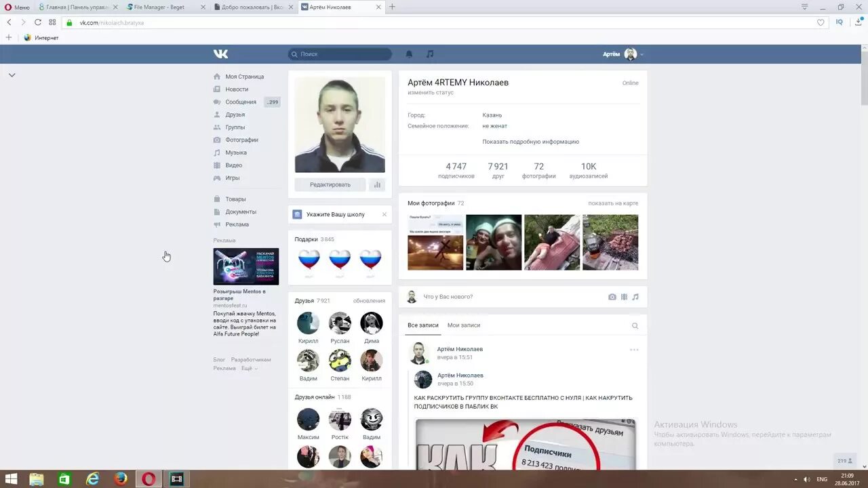Launch Firefox from the taskbar
The width and height of the screenshot is (868, 488).
pyautogui.click(x=121, y=479)
